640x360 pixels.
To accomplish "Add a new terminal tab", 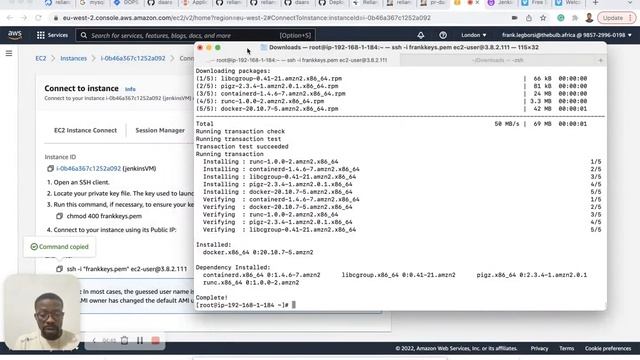I will (600, 60).
